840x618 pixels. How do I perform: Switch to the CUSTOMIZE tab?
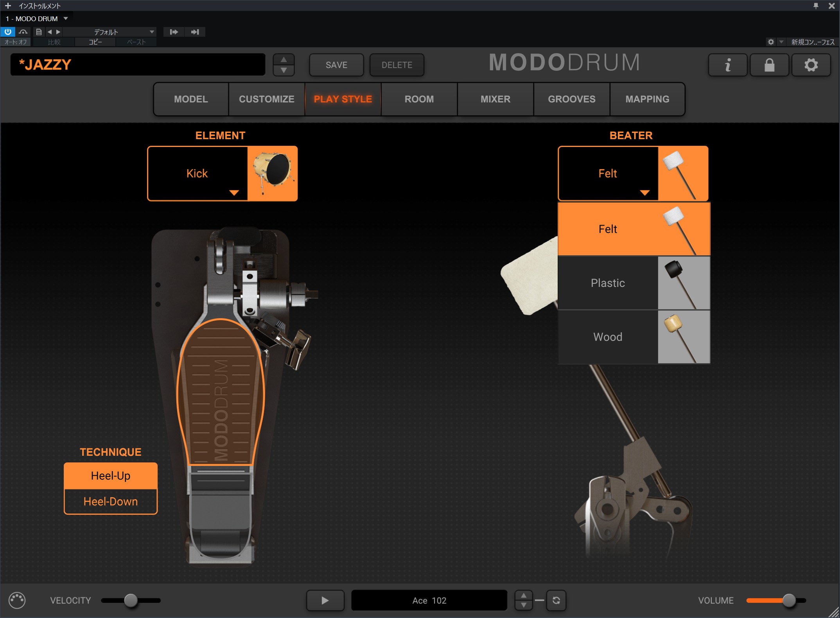(x=267, y=99)
